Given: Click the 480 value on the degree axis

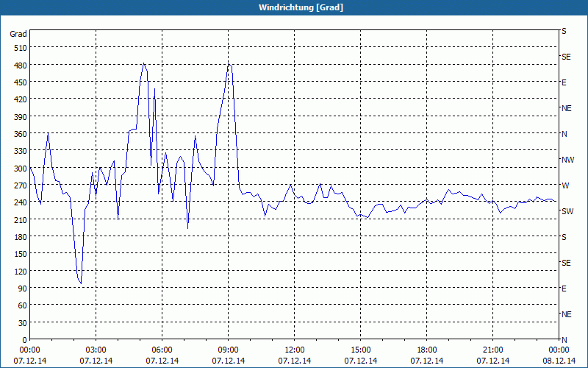Looking at the screenshot, I should [21, 65].
